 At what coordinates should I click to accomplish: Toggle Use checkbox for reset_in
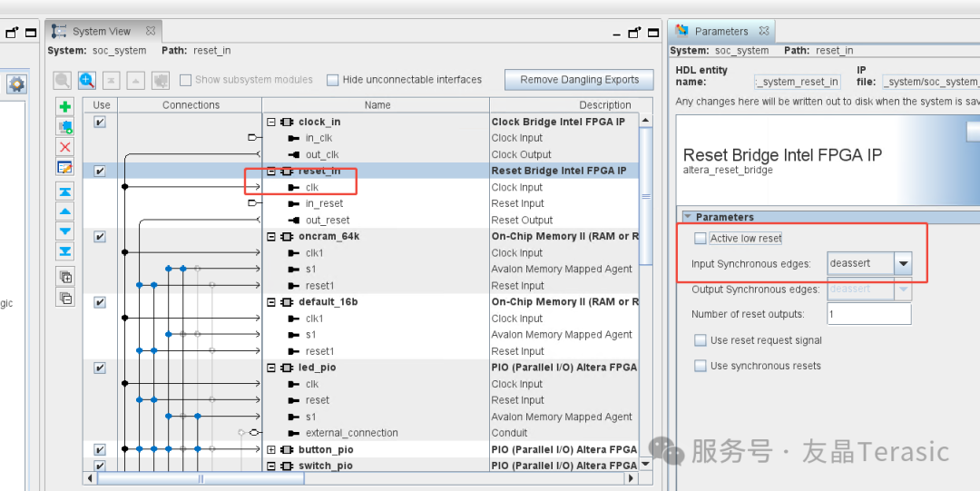coord(100,171)
